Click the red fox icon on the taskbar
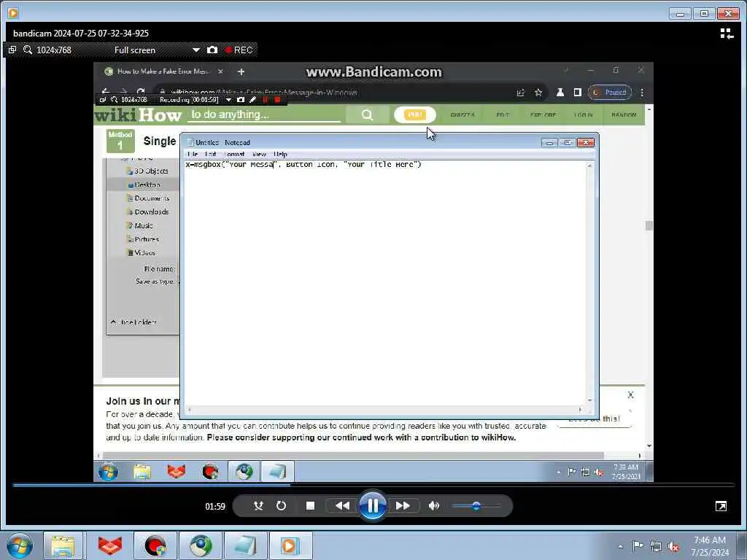This screenshot has height=560, width=747. tap(109, 545)
